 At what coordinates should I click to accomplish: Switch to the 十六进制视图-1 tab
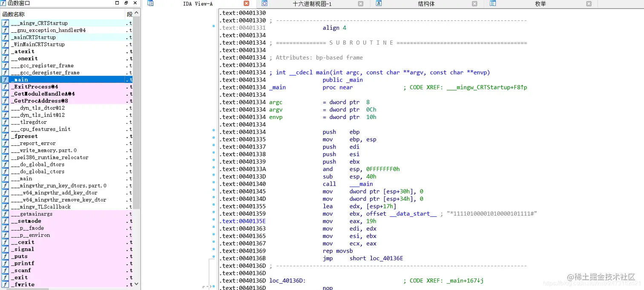click(x=312, y=3)
